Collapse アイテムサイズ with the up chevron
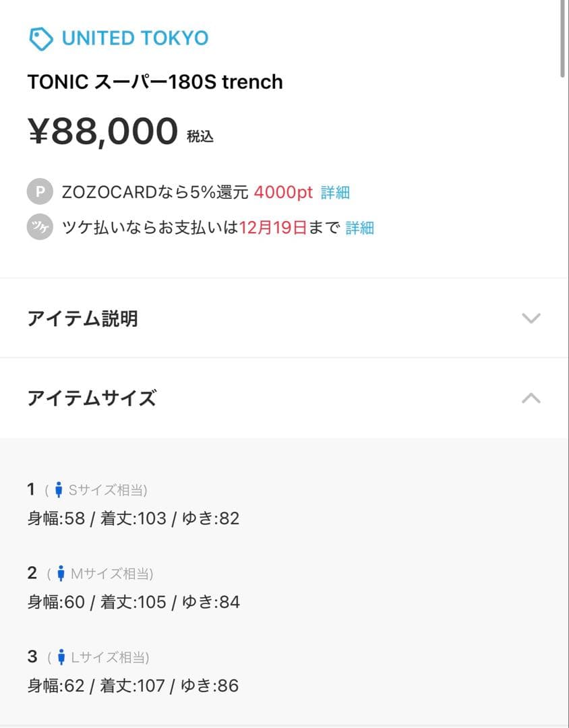The width and height of the screenshot is (569, 728). 531,398
